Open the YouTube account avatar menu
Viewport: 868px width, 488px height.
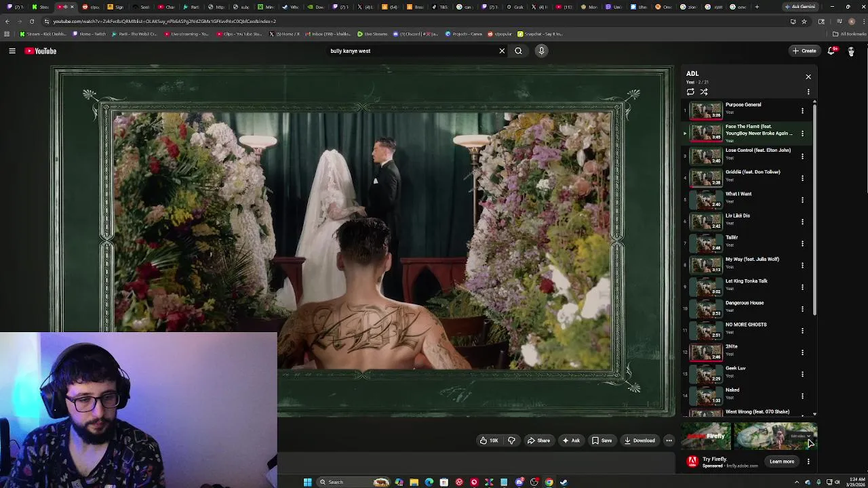pos(851,51)
